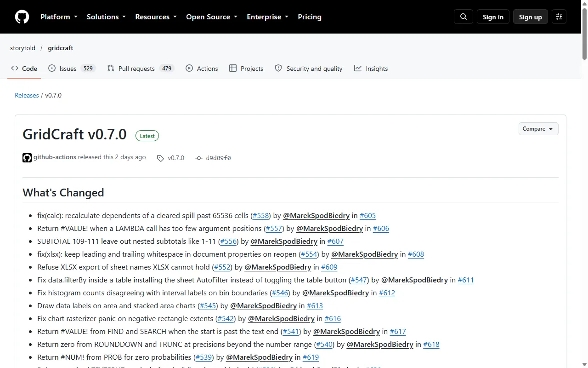The height and width of the screenshot is (368, 588).
Task: Click the Sign up button
Action: click(531, 17)
